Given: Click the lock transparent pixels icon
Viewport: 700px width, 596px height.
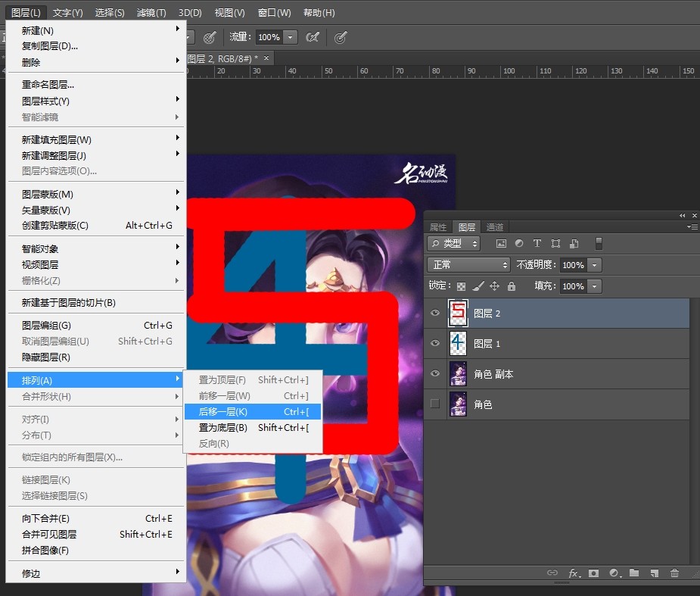Looking at the screenshot, I should pyautogui.click(x=461, y=286).
